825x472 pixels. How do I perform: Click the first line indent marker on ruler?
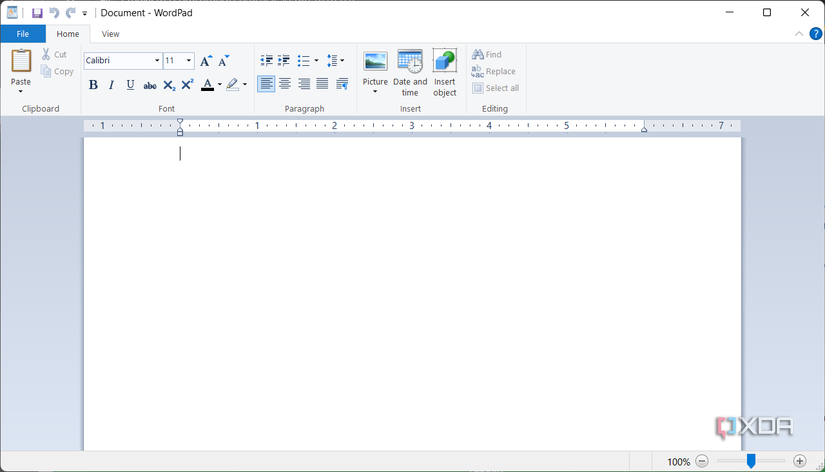click(x=180, y=122)
